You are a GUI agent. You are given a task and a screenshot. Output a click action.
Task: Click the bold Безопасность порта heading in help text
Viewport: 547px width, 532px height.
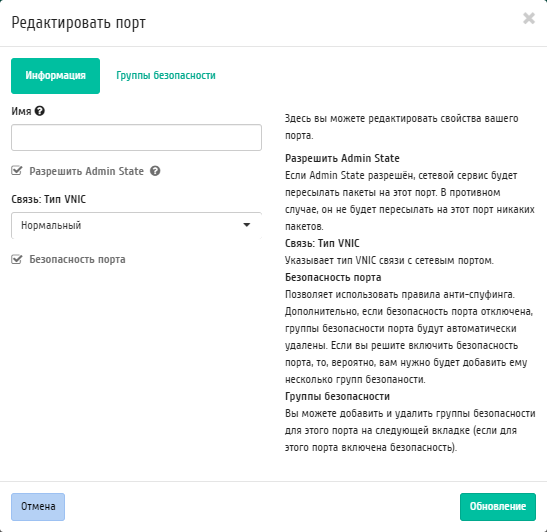333,277
